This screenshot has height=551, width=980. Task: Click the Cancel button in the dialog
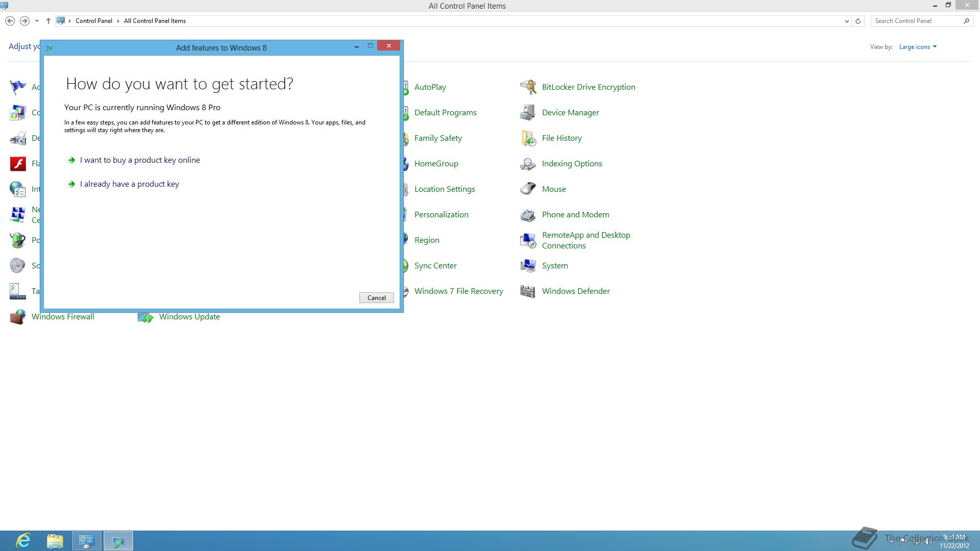pos(377,298)
